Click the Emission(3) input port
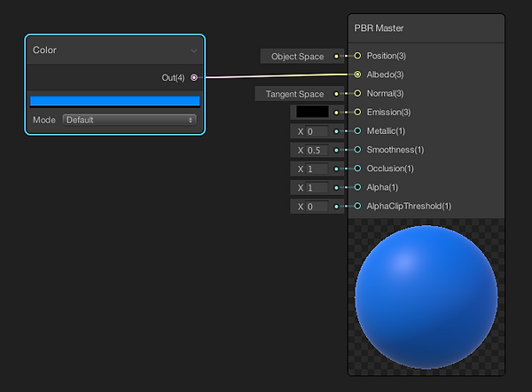Screen dimensions: 532x392 357,112
